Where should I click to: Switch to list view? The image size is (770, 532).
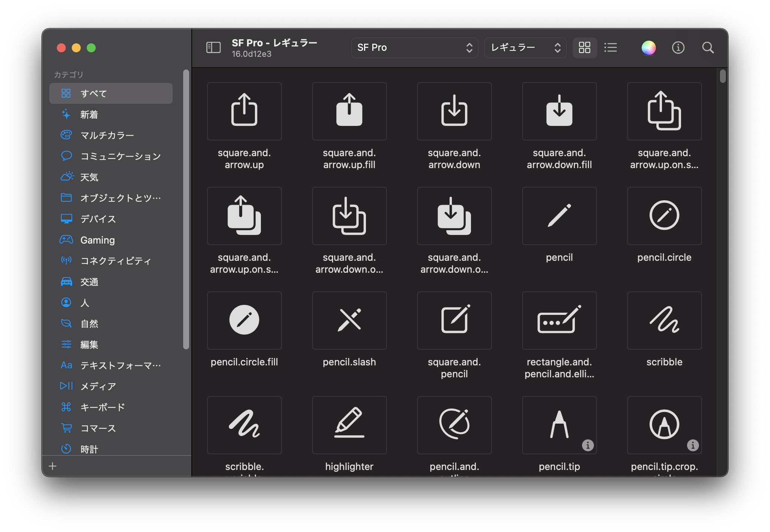pyautogui.click(x=610, y=48)
